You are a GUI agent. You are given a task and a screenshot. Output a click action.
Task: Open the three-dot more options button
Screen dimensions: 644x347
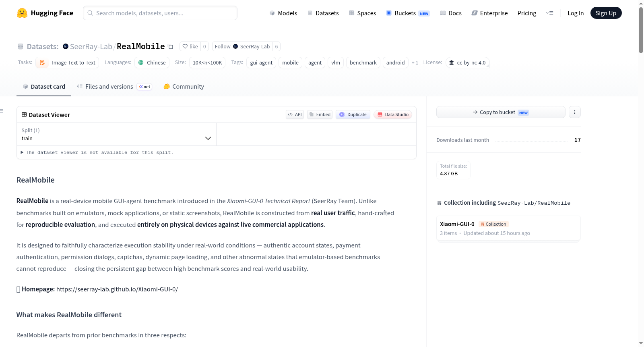click(x=575, y=112)
